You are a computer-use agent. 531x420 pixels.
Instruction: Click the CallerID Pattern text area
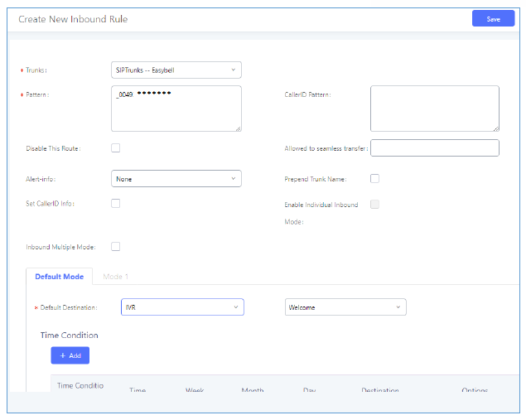coord(434,109)
